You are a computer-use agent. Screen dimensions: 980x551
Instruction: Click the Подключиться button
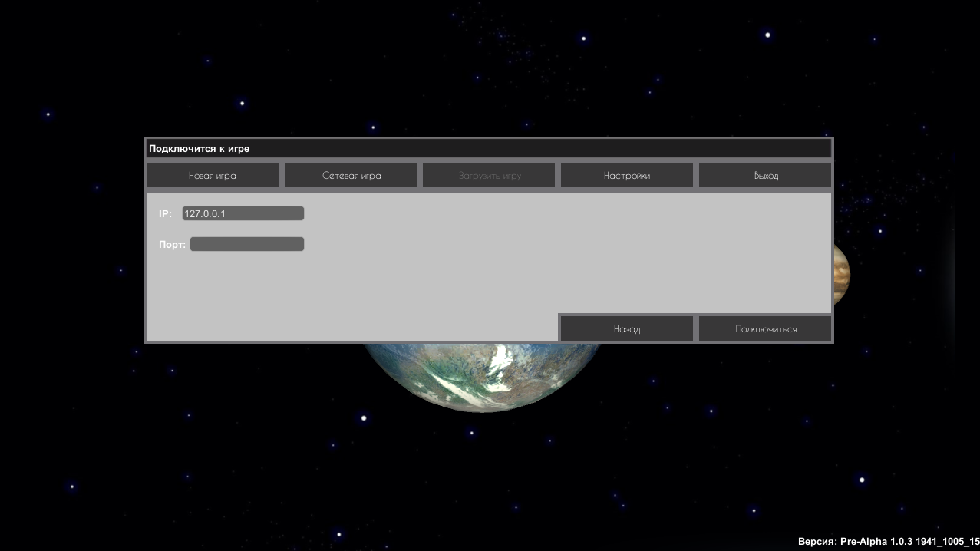click(x=765, y=328)
